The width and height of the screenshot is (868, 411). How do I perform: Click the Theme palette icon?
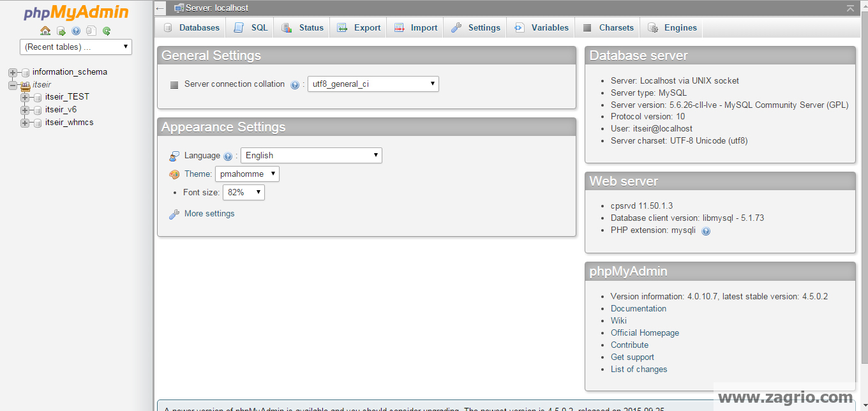pyautogui.click(x=174, y=174)
